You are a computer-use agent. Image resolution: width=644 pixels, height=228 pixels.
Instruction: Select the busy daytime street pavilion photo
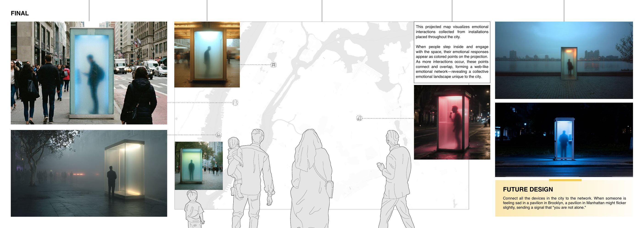pos(89,73)
